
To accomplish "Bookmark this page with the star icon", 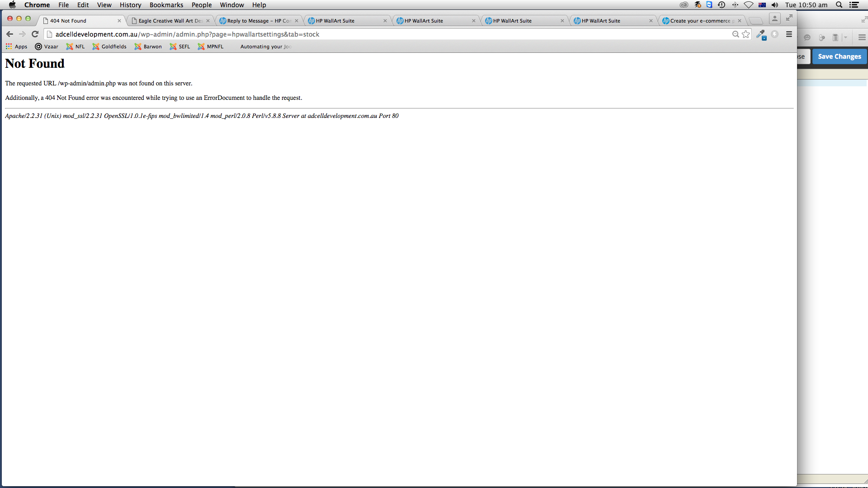I will [746, 34].
